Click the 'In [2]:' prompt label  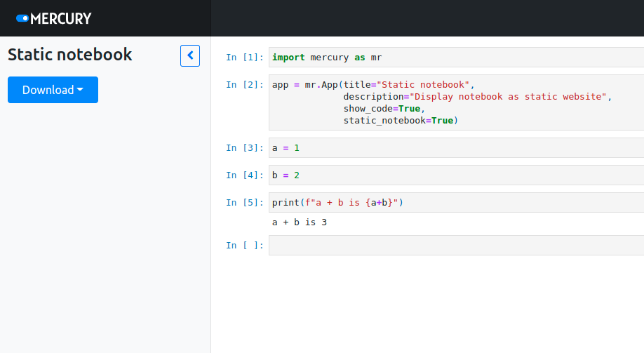point(244,85)
